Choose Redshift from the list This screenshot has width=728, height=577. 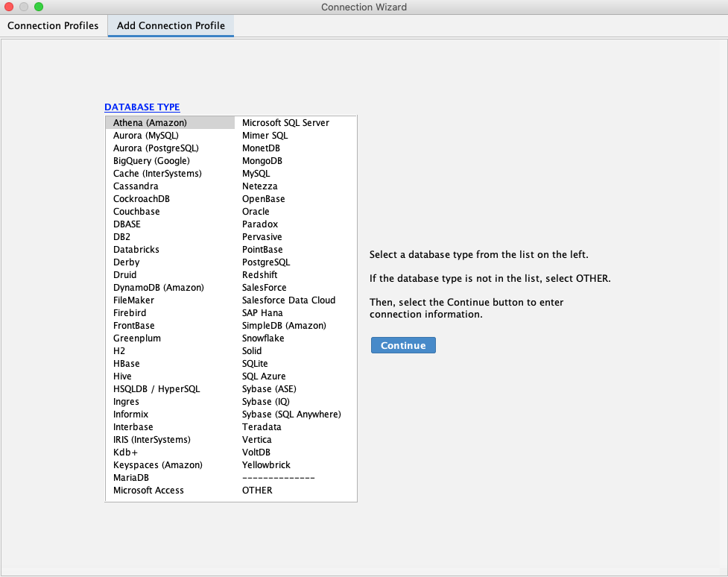point(259,275)
